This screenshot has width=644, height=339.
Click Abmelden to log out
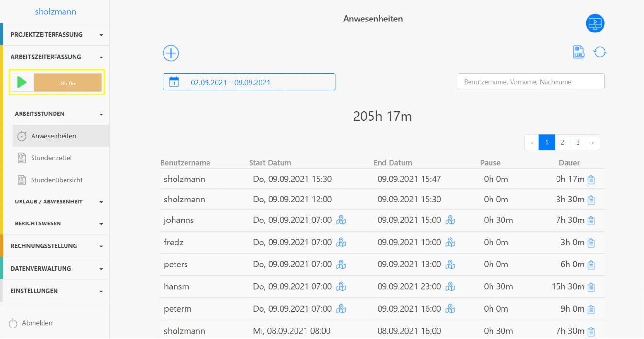37,323
